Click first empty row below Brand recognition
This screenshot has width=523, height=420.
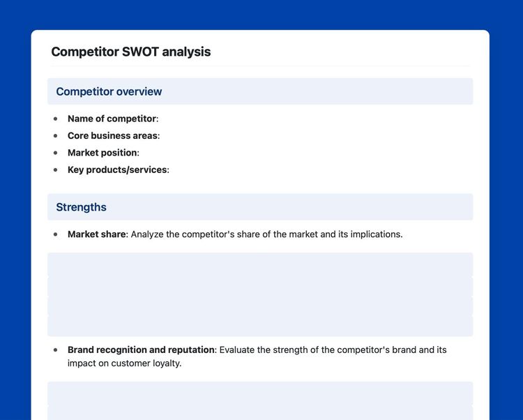260,393
